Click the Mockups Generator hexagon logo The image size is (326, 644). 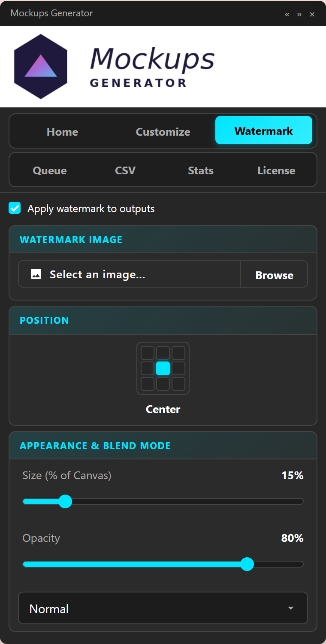(x=41, y=67)
